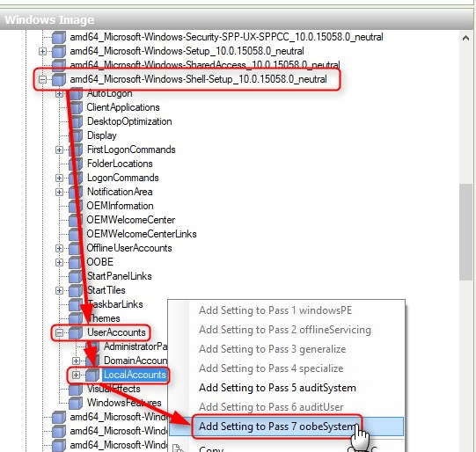Select the StartPanelLinks tree item
Viewport: 476px width, 452px height.
coord(120,276)
